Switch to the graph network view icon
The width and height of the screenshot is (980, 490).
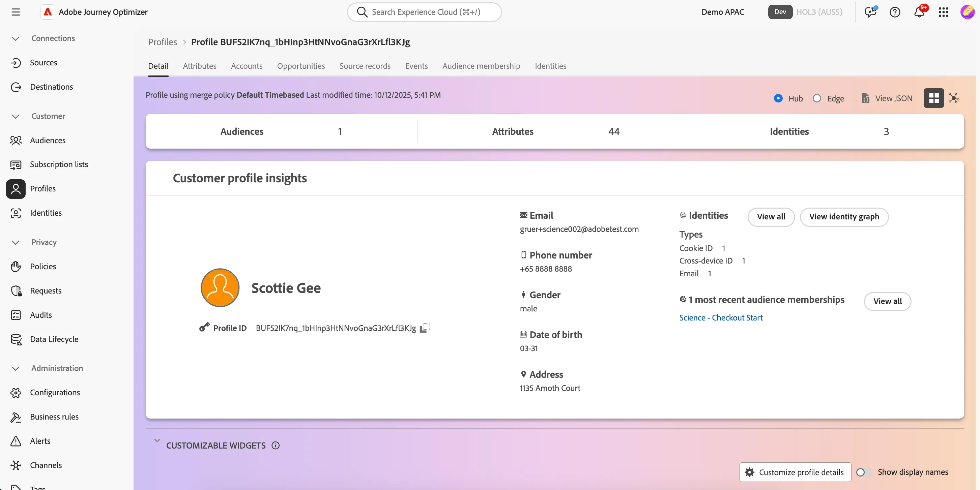(x=954, y=98)
